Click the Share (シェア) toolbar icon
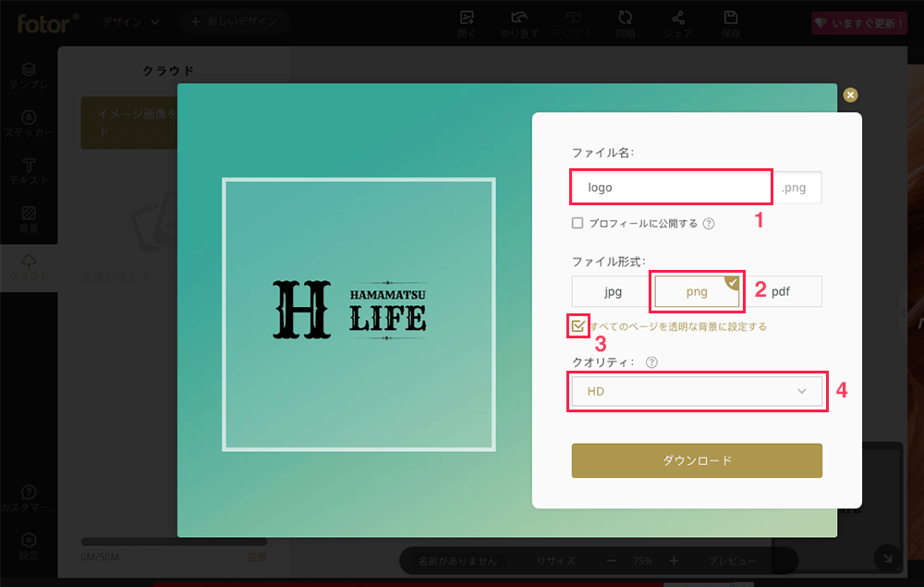 point(678,24)
